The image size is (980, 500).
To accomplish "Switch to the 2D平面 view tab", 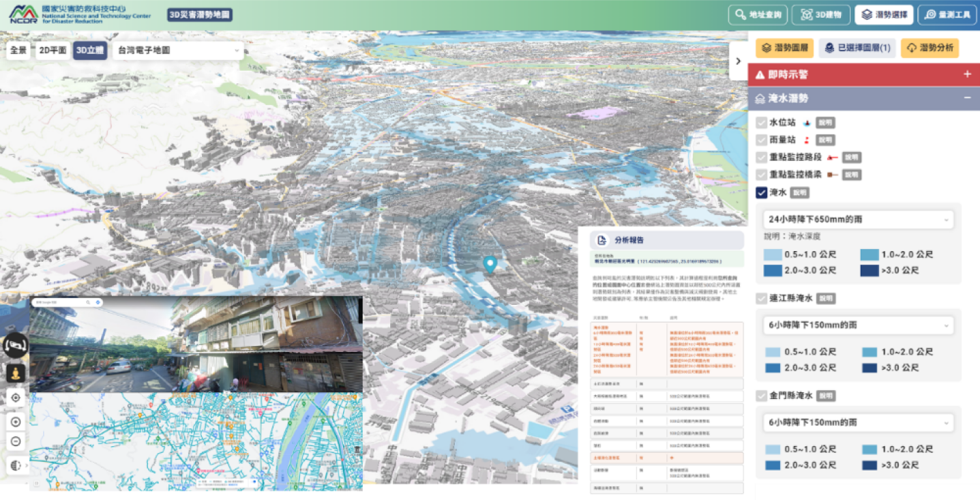I will (x=52, y=50).
